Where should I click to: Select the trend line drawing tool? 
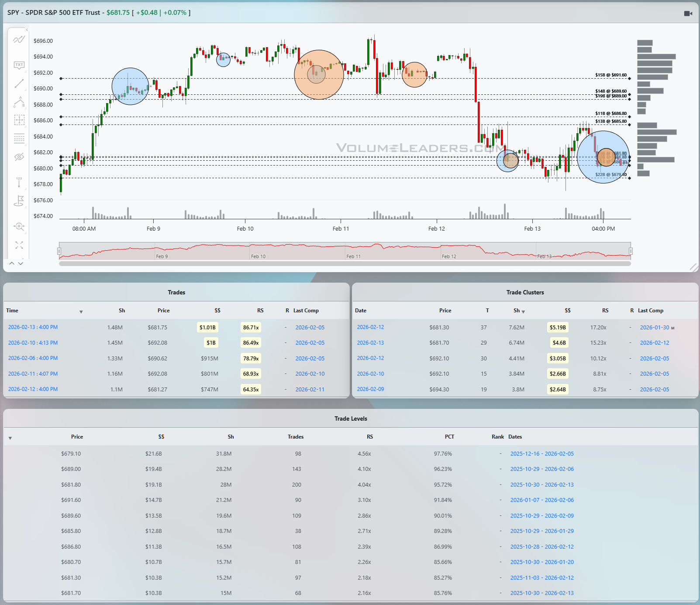pos(19,83)
